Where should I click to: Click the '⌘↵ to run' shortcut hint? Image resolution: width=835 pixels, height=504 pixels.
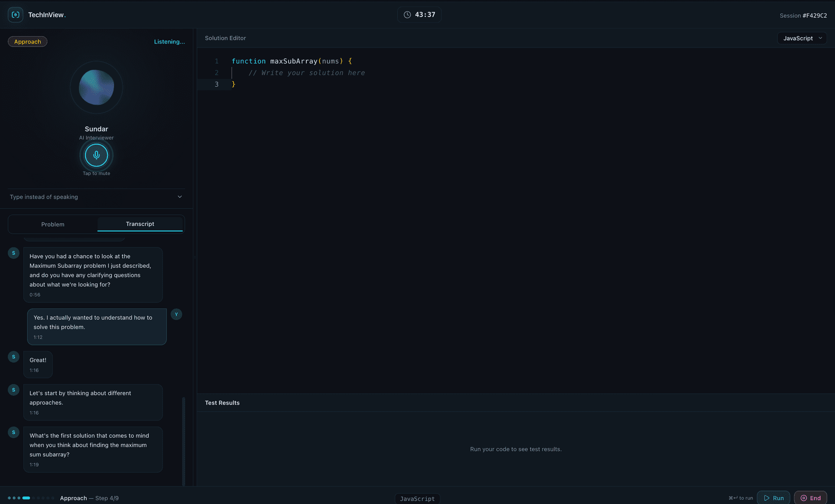tap(741, 498)
